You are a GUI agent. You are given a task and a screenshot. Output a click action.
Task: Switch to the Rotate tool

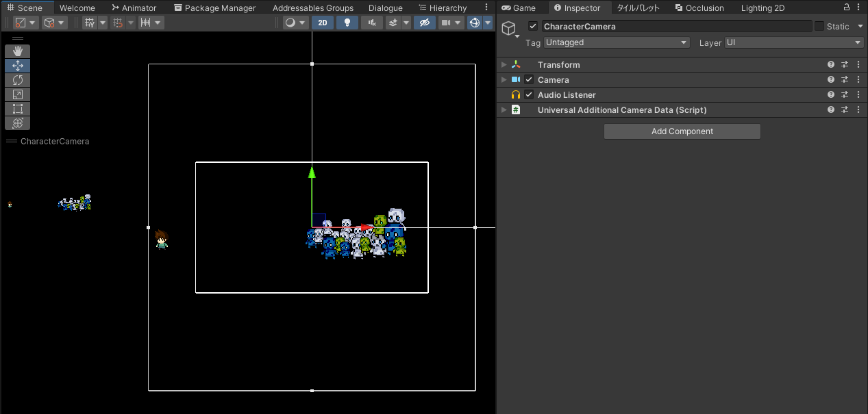point(17,79)
